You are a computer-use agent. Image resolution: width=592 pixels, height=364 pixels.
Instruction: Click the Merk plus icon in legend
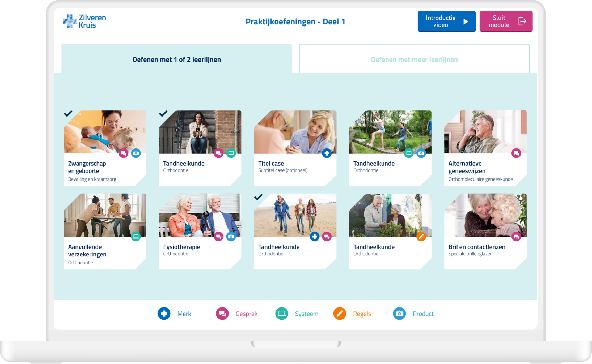click(164, 314)
